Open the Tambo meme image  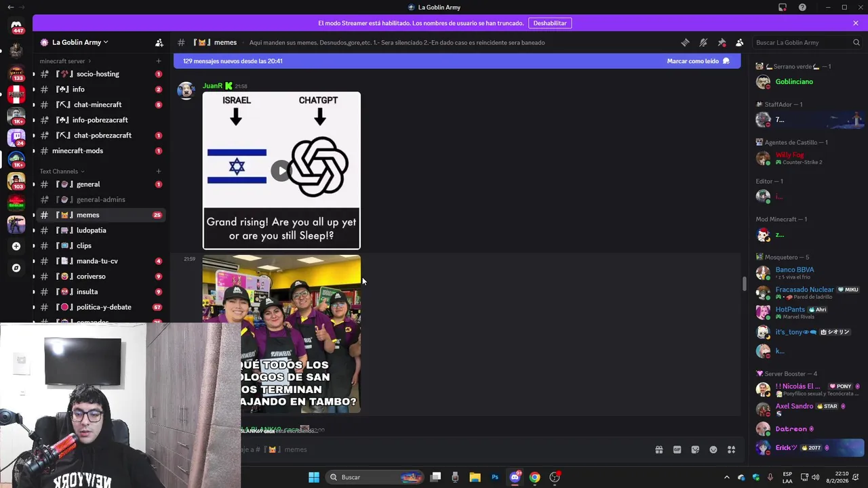pyautogui.click(x=281, y=334)
